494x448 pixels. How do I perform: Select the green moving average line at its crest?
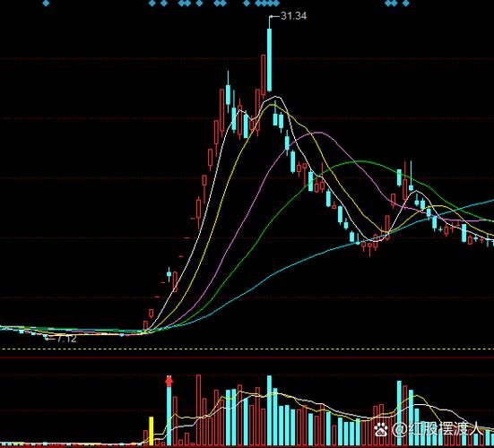[x=360, y=161]
